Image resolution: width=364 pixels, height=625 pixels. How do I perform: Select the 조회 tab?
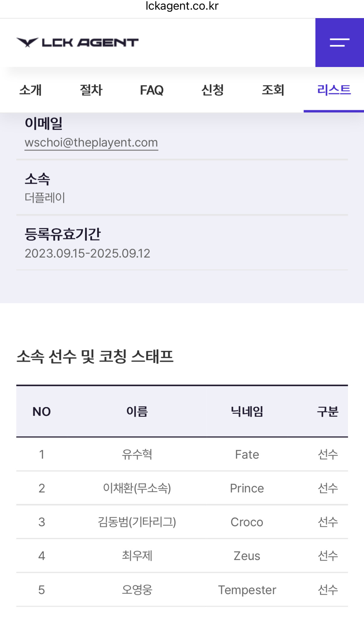click(x=273, y=90)
